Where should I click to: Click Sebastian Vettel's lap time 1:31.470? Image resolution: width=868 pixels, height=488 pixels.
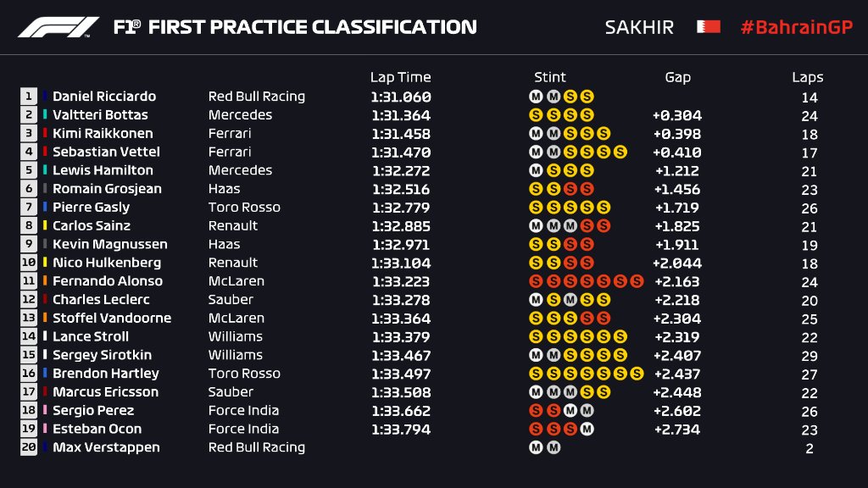coord(400,152)
